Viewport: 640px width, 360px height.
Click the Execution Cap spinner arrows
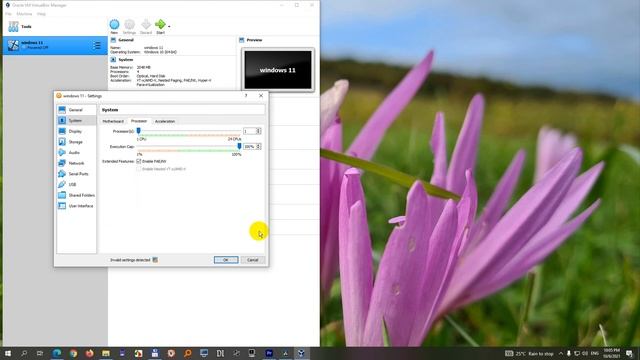click(x=258, y=146)
